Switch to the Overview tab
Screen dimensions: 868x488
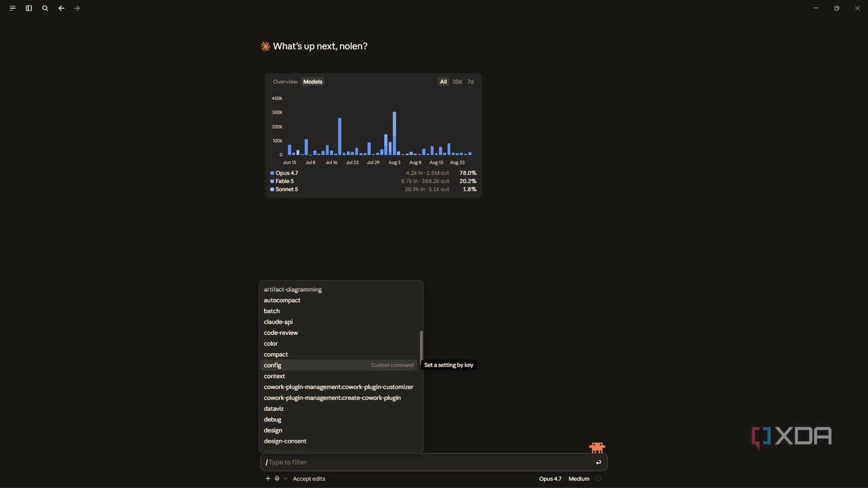click(285, 82)
